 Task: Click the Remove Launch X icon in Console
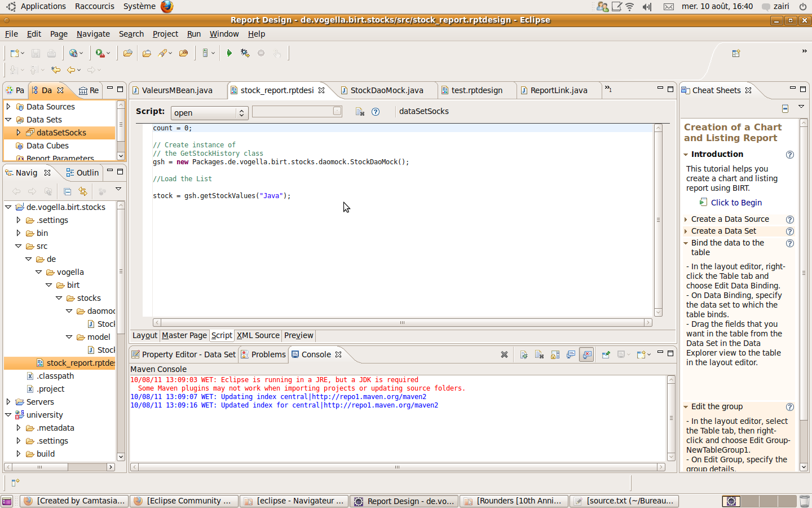[x=504, y=354]
